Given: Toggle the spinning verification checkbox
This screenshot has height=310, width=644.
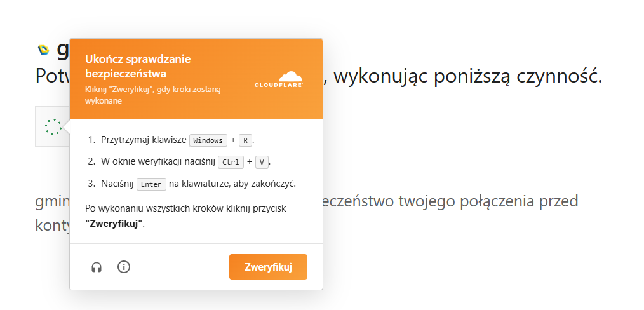Looking at the screenshot, I should point(53,127).
